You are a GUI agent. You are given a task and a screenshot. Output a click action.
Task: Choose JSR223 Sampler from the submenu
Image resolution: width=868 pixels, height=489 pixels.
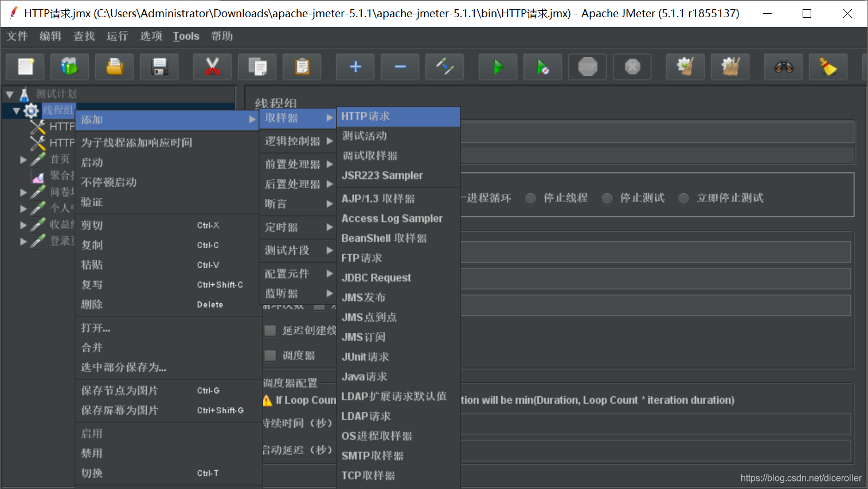point(398,175)
